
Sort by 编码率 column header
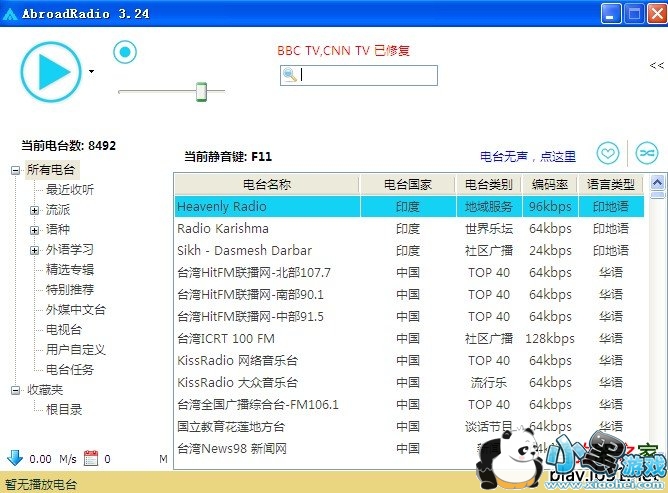point(550,185)
